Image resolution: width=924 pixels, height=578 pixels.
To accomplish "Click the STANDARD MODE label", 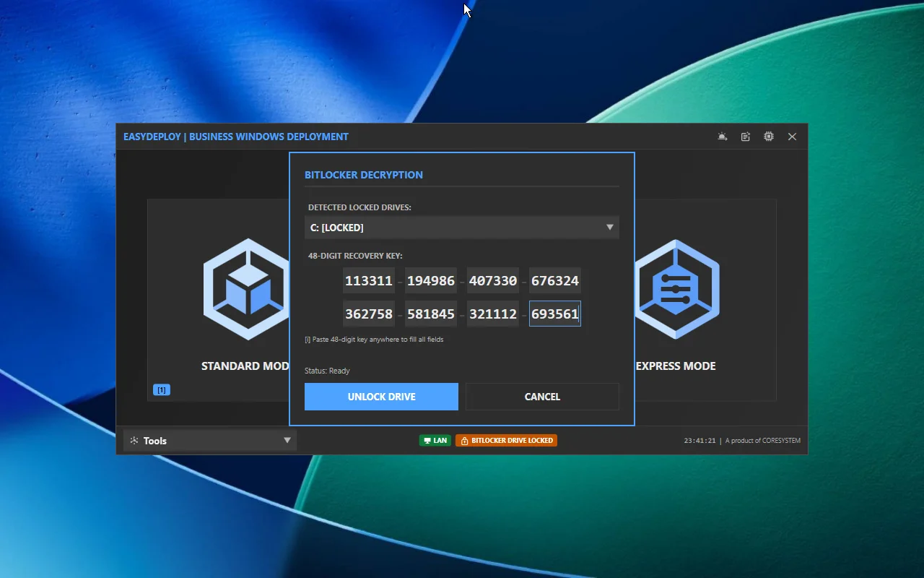I will pyautogui.click(x=245, y=366).
